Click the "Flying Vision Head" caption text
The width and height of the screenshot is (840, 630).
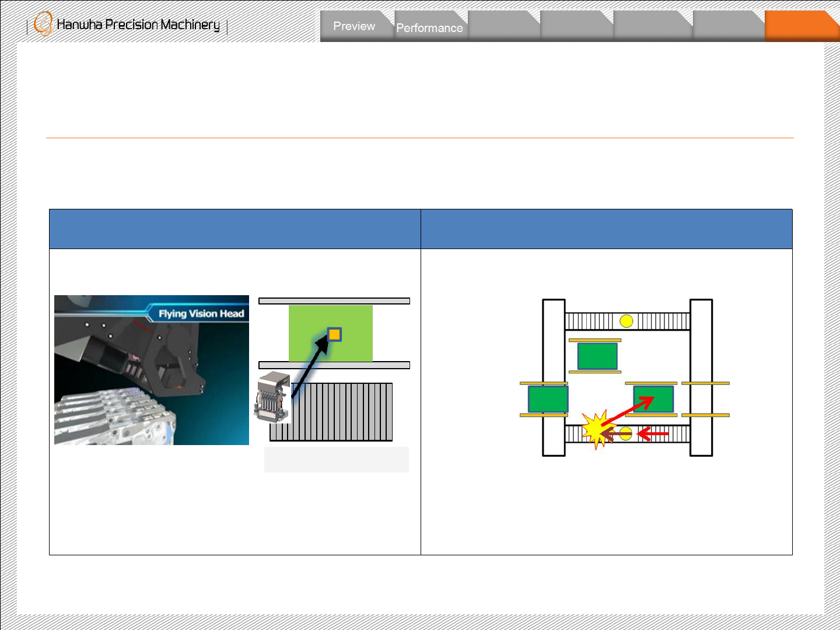201,314
